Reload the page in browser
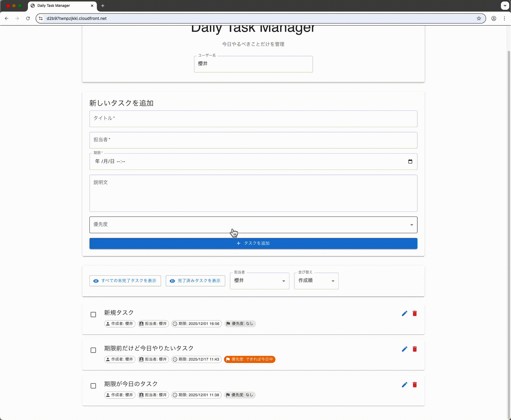This screenshot has height=420, width=511. (x=28, y=18)
